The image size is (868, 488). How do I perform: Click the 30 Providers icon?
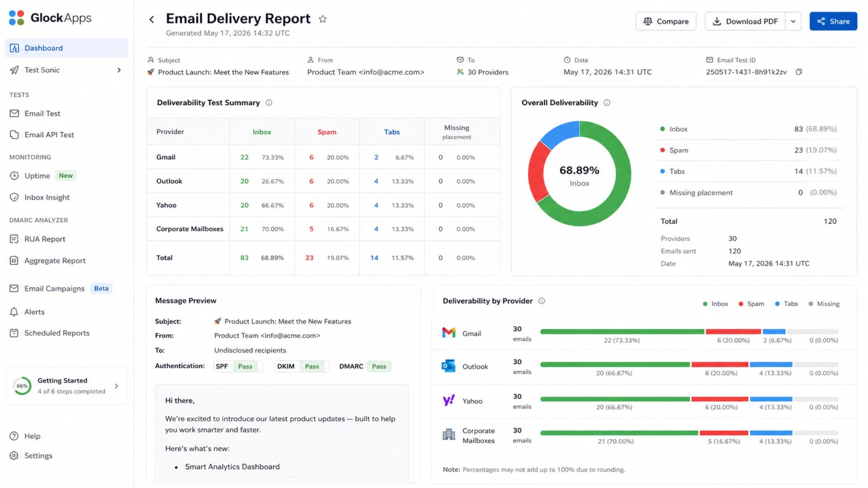pyautogui.click(x=460, y=72)
